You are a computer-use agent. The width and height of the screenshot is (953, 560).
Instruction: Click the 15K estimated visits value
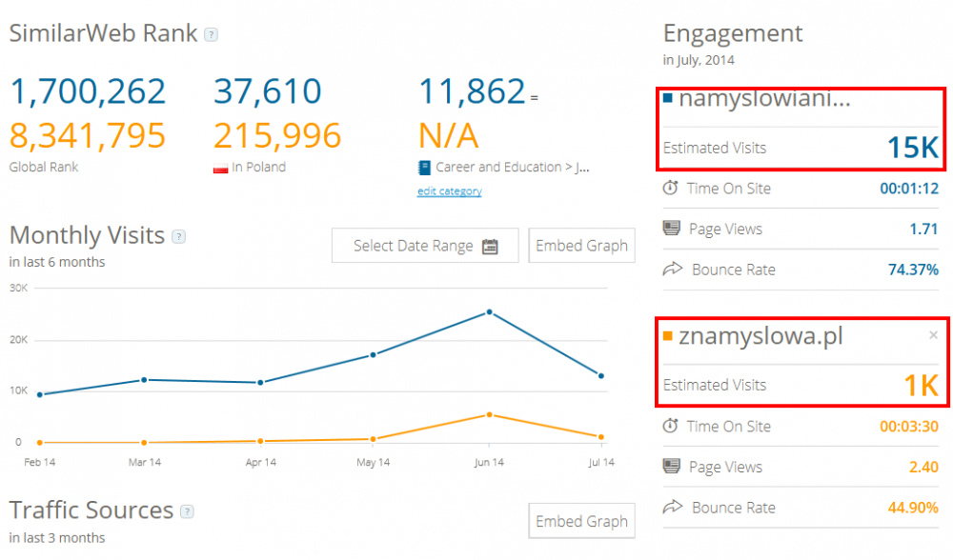point(913,148)
